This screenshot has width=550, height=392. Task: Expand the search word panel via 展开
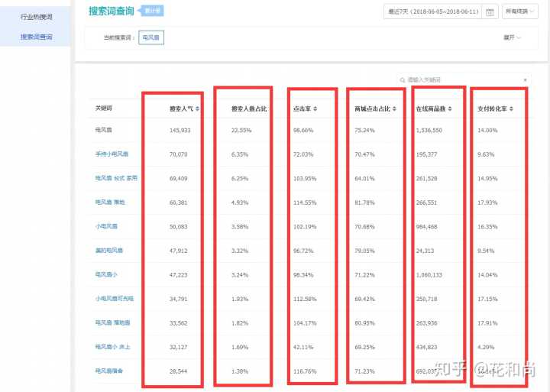pos(512,37)
